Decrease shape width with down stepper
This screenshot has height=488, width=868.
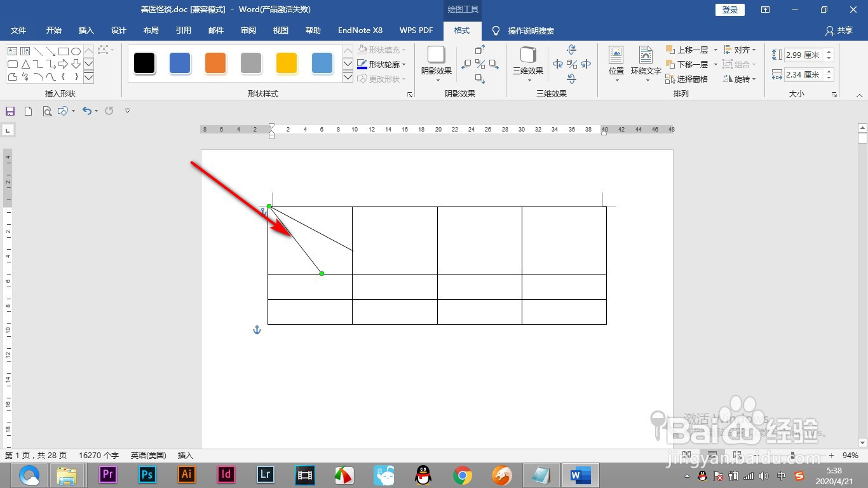click(x=829, y=78)
